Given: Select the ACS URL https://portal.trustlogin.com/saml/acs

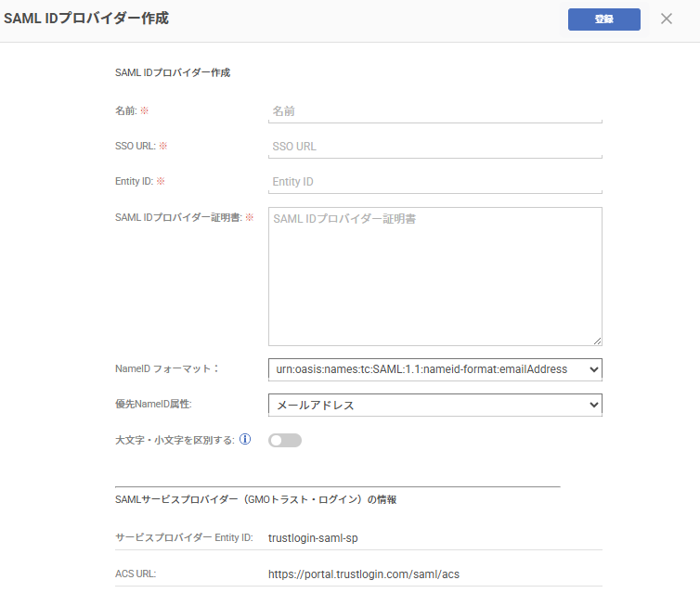Looking at the screenshot, I should click(x=364, y=574).
